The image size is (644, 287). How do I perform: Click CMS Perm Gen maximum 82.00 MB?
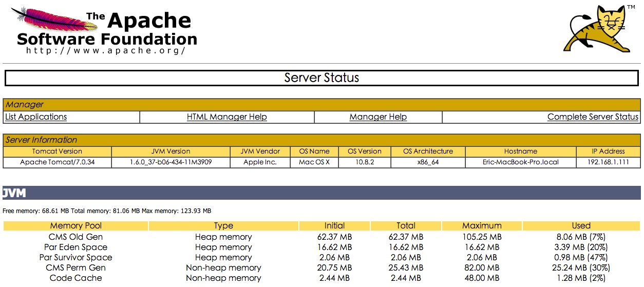tap(482, 268)
